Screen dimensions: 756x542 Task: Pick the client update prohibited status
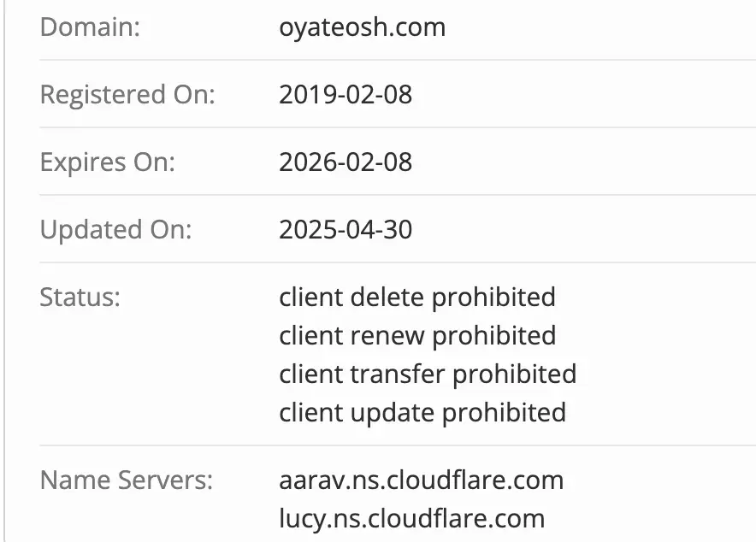pyautogui.click(x=422, y=412)
